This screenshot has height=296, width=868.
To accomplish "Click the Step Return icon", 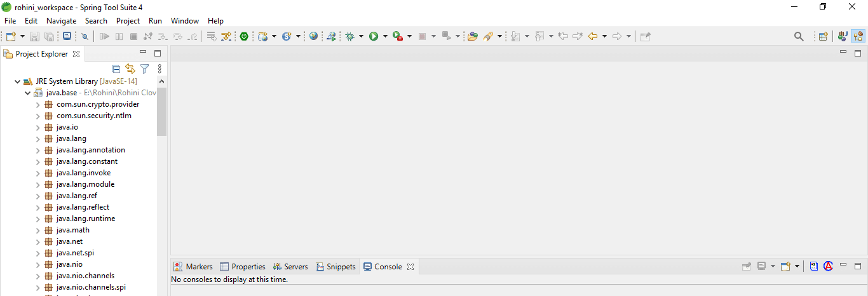I will 192,36.
